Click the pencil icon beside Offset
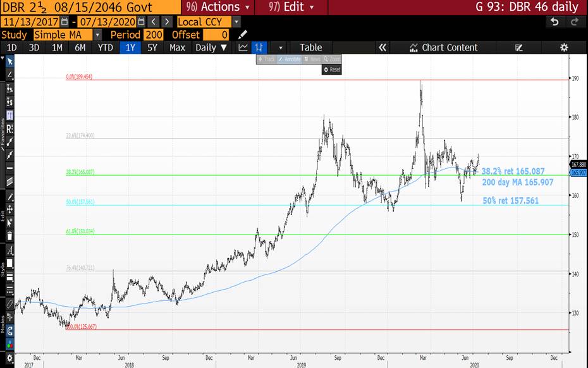The height and width of the screenshot is (368, 588). tap(243, 35)
